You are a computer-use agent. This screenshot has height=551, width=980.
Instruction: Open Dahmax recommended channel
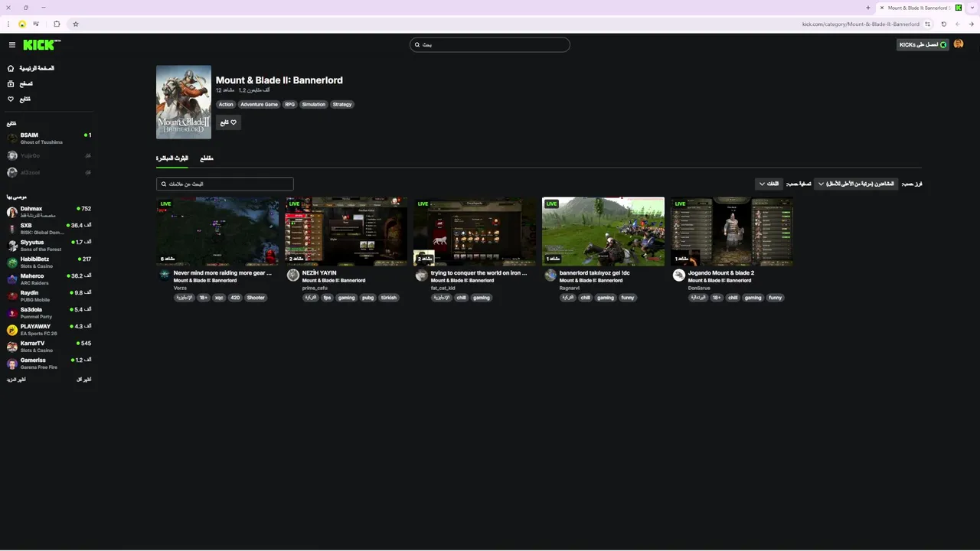pyautogui.click(x=49, y=211)
